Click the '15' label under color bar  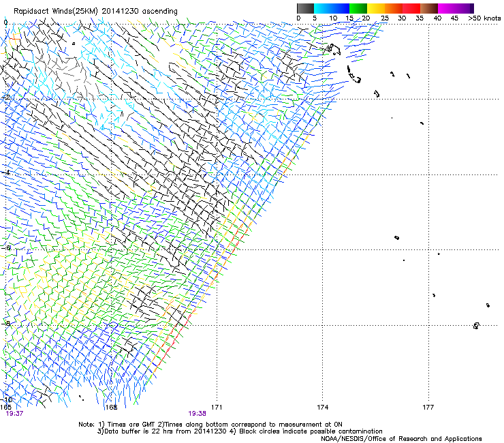349,18
